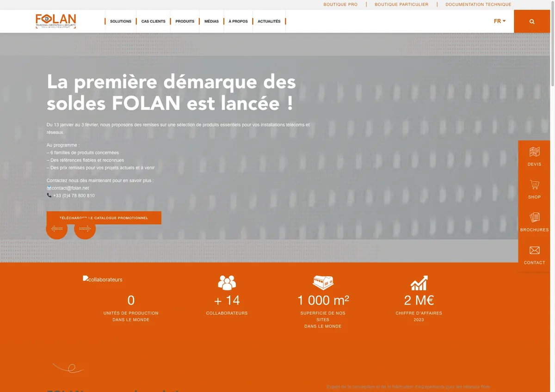Click 'Unités de production dans le monde'

click(131, 316)
